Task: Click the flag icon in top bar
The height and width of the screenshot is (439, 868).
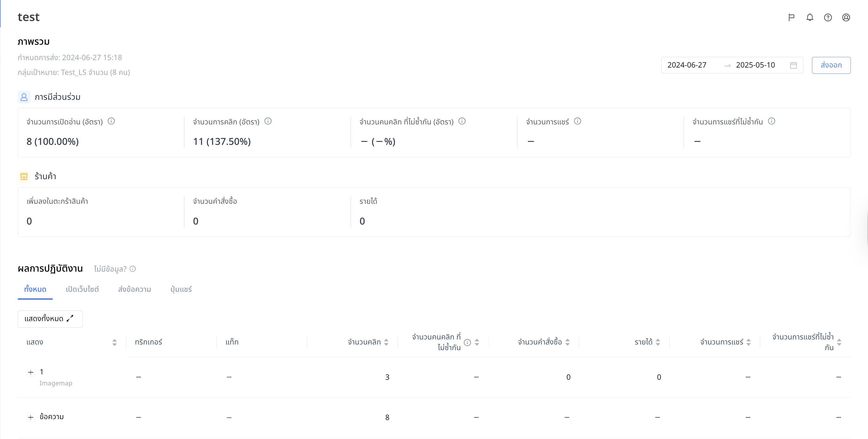Action: 792,17
